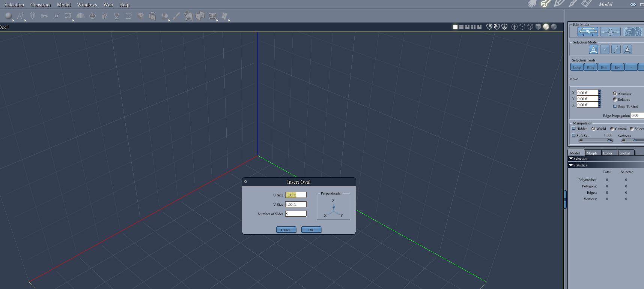The image size is (644, 289).
Task: Choose the polyline drawing tool
Action: point(20,16)
